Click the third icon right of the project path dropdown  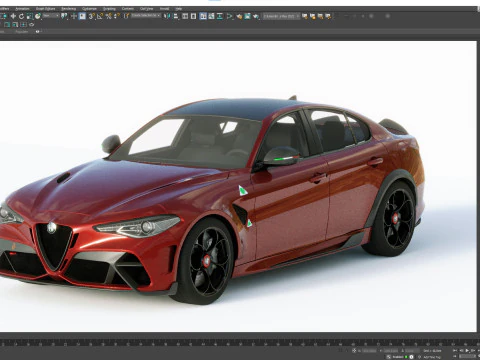[320, 16]
